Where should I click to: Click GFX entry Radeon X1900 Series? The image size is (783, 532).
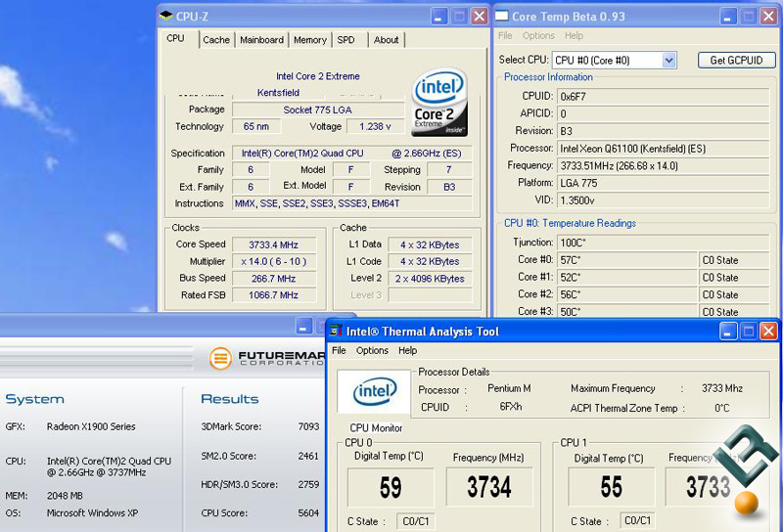[91, 426]
